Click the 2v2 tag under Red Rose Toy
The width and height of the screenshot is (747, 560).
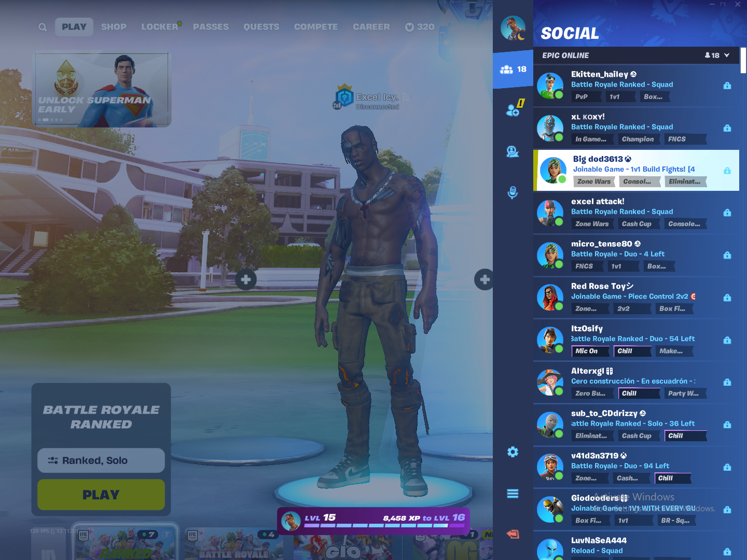point(632,309)
